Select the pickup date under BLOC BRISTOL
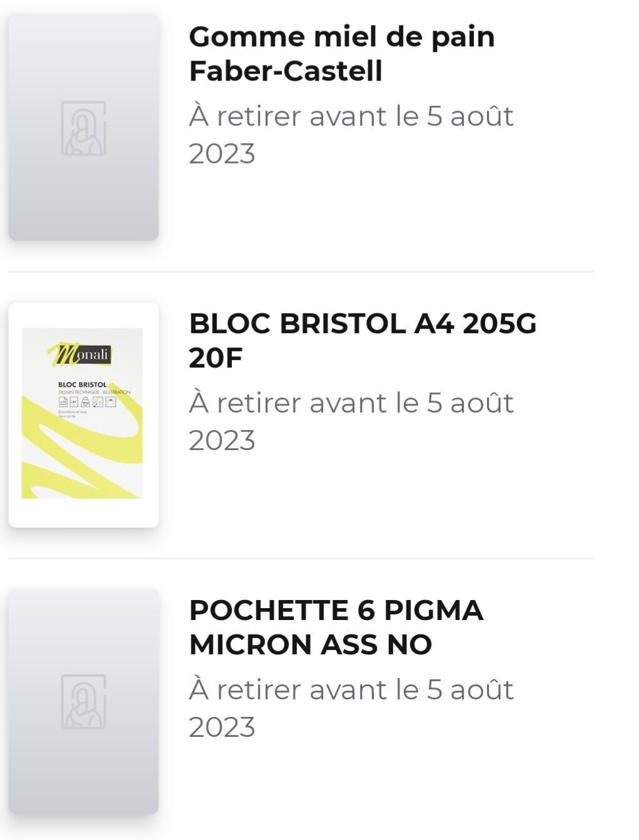 tap(351, 421)
